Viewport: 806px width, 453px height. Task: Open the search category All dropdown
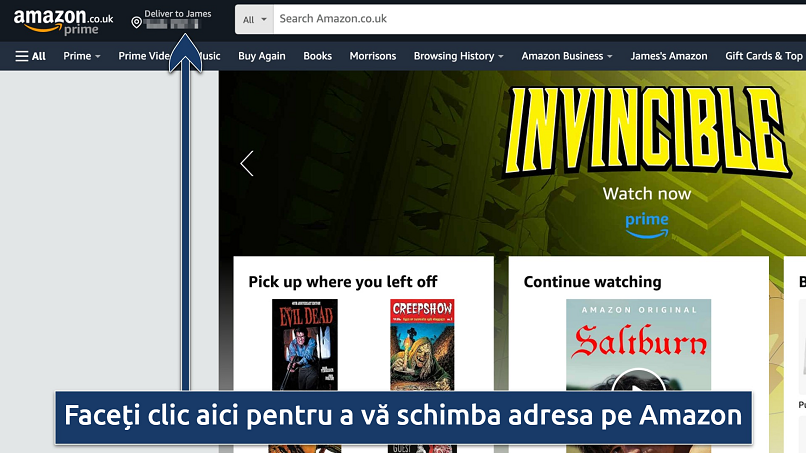coord(256,19)
